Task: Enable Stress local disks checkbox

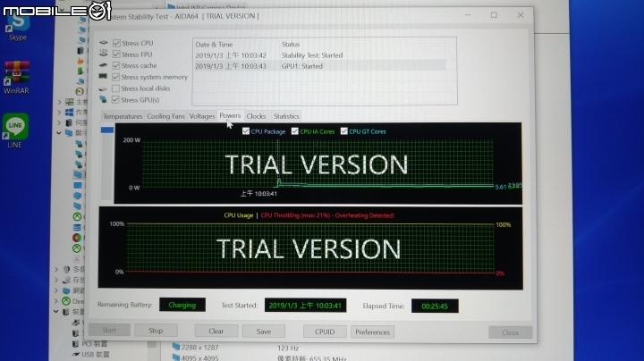Action: tap(115, 88)
